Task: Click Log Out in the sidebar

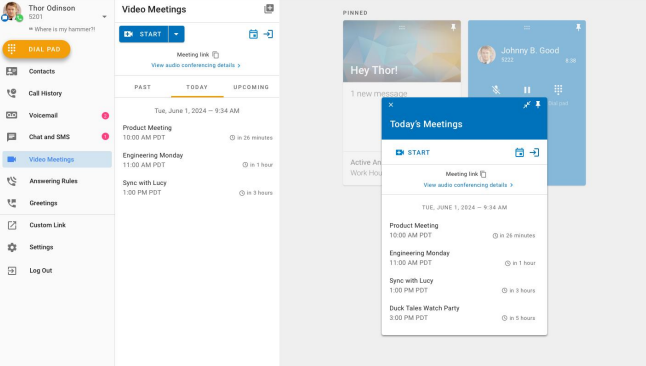Action: tap(57, 270)
